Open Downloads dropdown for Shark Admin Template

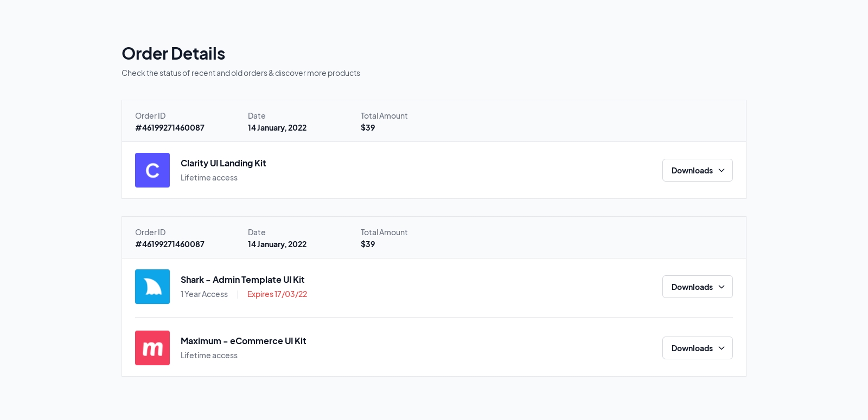click(698, 287)
